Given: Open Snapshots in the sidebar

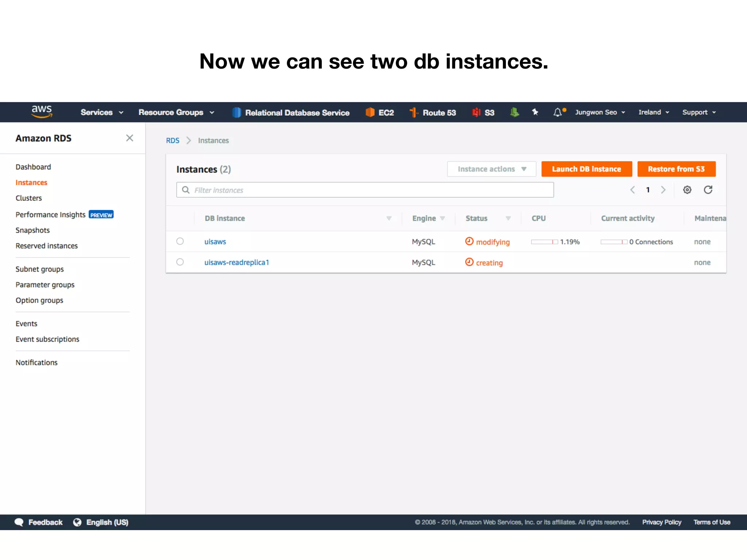Looking at the screenshot, I should pyautogui.click(x=32, y=230).
